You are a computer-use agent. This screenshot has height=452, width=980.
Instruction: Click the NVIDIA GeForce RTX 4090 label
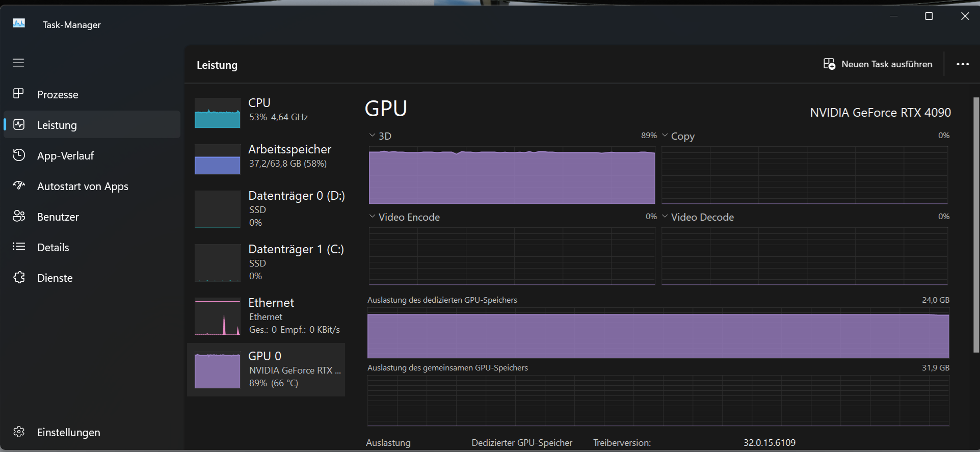[880, 112]
